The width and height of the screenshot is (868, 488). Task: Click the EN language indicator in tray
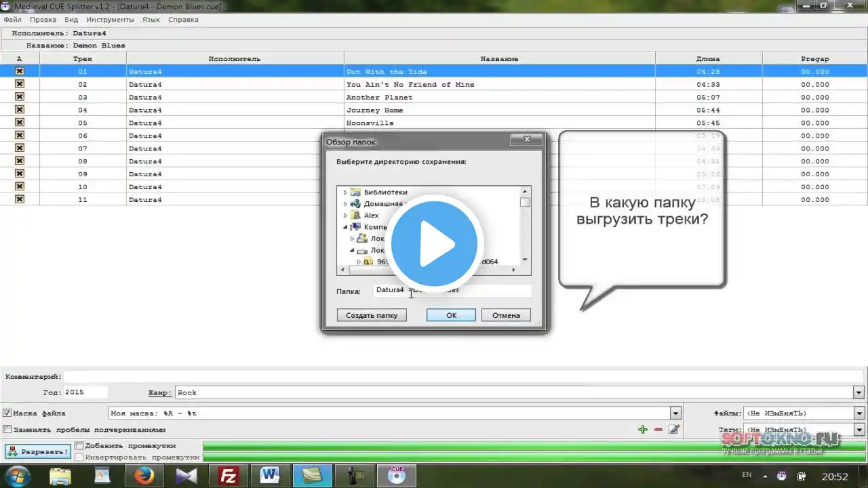coord(747,474)
